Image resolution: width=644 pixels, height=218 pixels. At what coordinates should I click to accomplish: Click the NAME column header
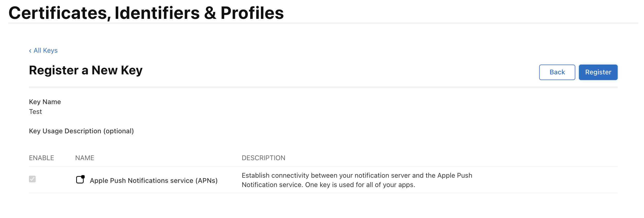click(85, 158)
